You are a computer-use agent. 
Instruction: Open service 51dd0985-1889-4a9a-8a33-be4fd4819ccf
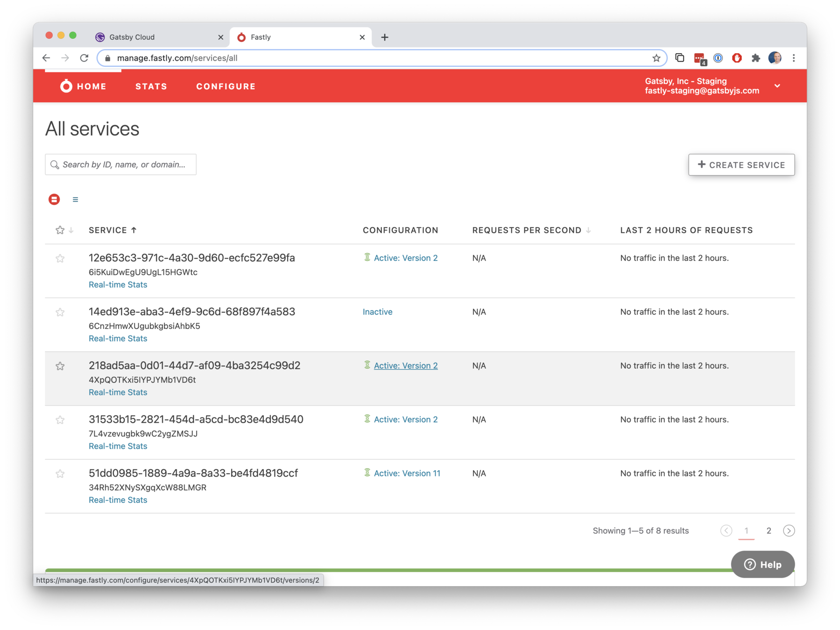coord(193,473)
